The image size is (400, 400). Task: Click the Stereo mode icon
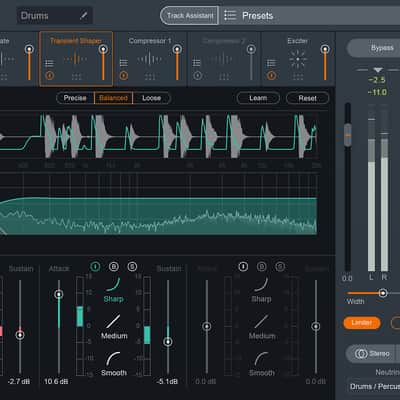(361, 354)
